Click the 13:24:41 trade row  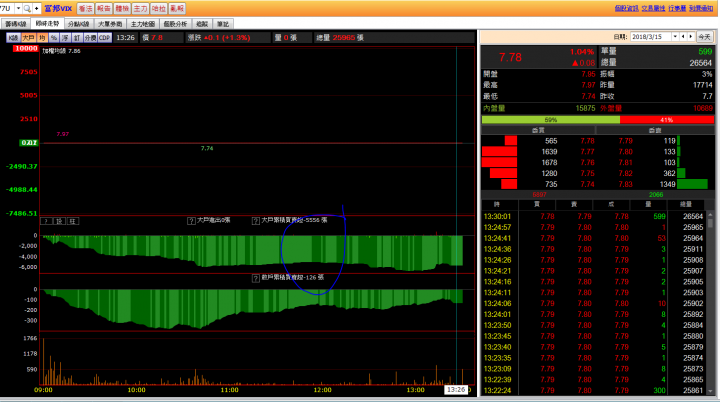tap(593, 238)
